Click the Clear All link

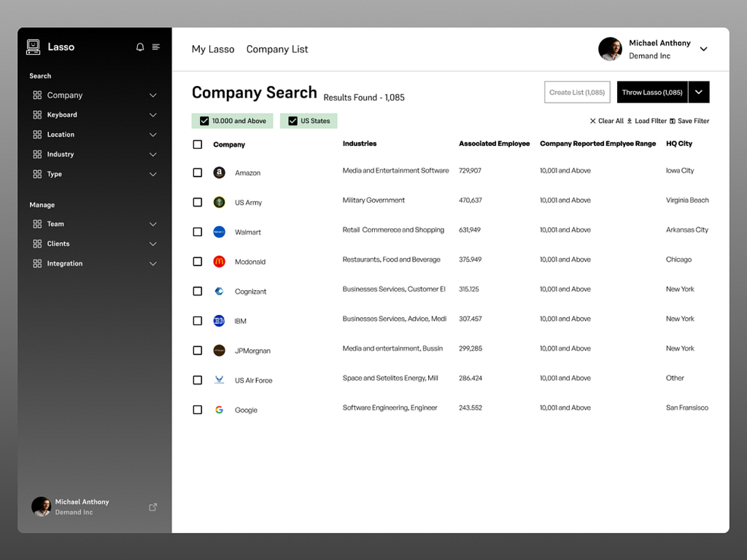(x=611, y=121)
